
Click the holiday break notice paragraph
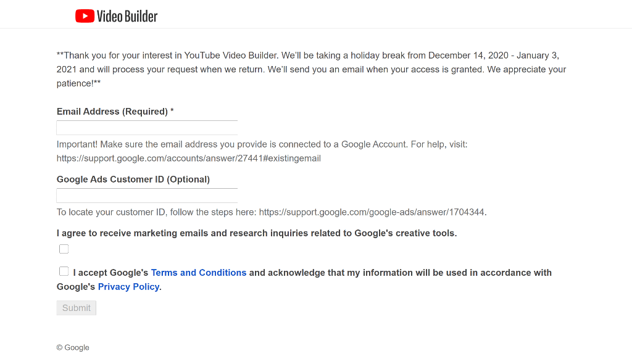(311, 69)
